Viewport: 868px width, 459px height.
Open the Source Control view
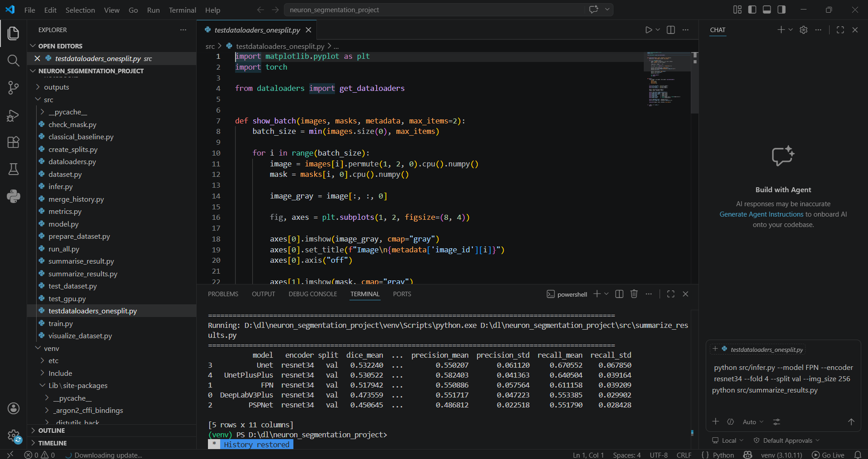click(x=14, y=88)
